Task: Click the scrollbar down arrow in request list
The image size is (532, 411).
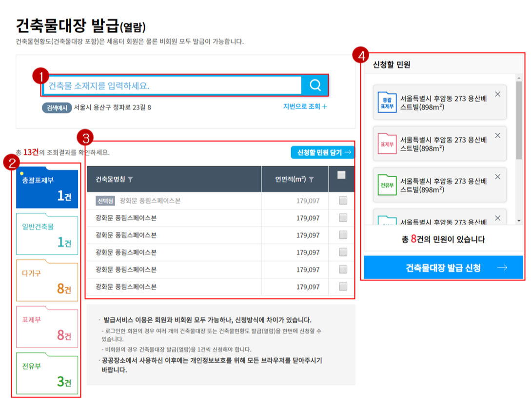Action: point(519,221)
